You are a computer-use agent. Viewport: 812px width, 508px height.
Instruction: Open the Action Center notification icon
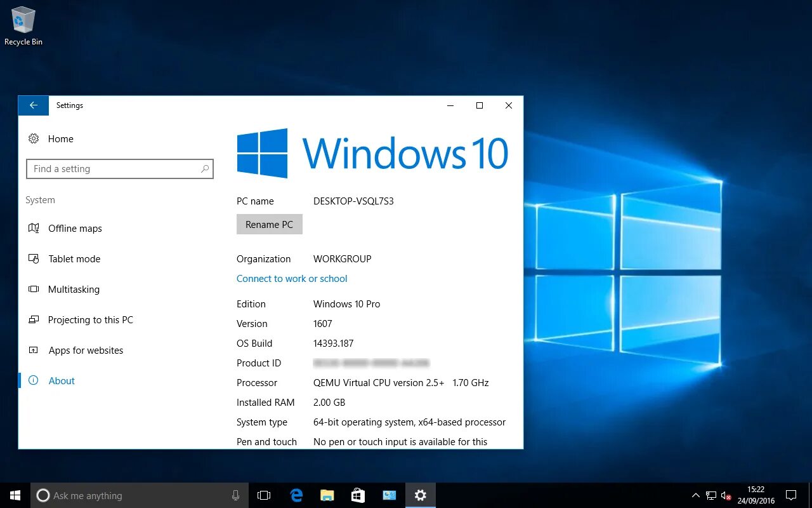(x=791, y=495)
